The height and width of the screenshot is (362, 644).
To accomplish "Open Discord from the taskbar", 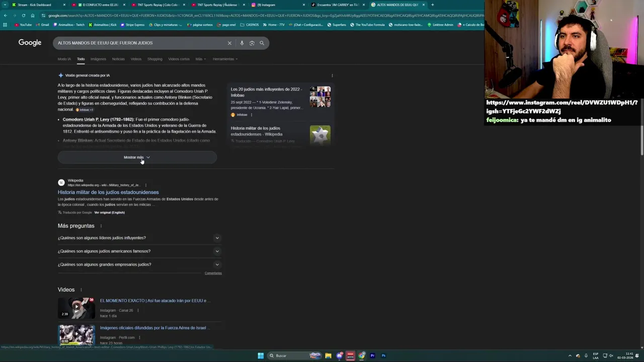I will pyautogui.click(x=340, y=356).
